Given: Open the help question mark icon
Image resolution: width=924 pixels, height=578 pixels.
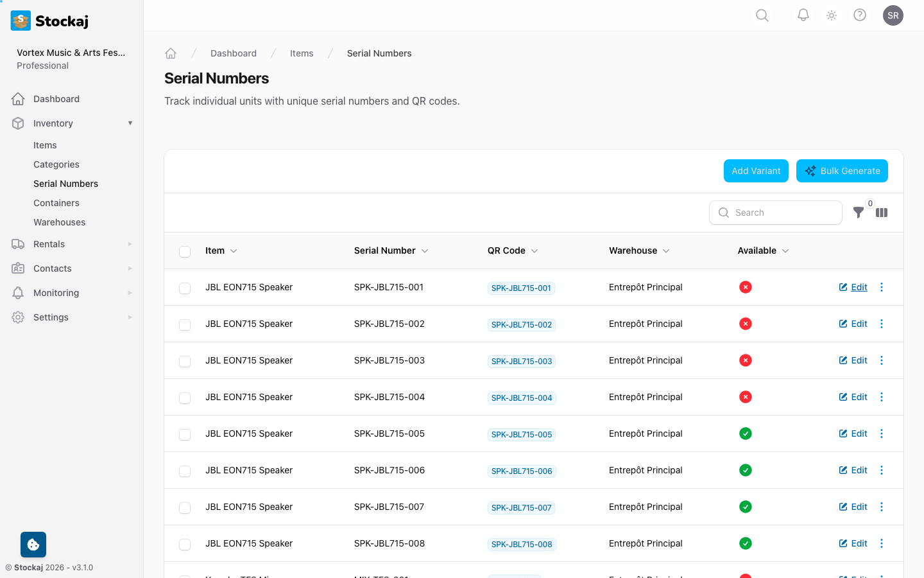Looking at the screenshot, I should coord(860,15).
